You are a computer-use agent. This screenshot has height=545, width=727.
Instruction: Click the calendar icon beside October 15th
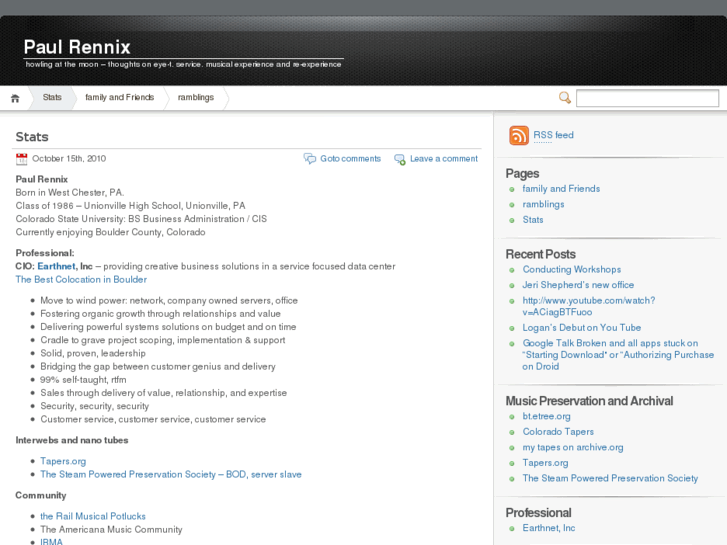(x=21, y=159)
